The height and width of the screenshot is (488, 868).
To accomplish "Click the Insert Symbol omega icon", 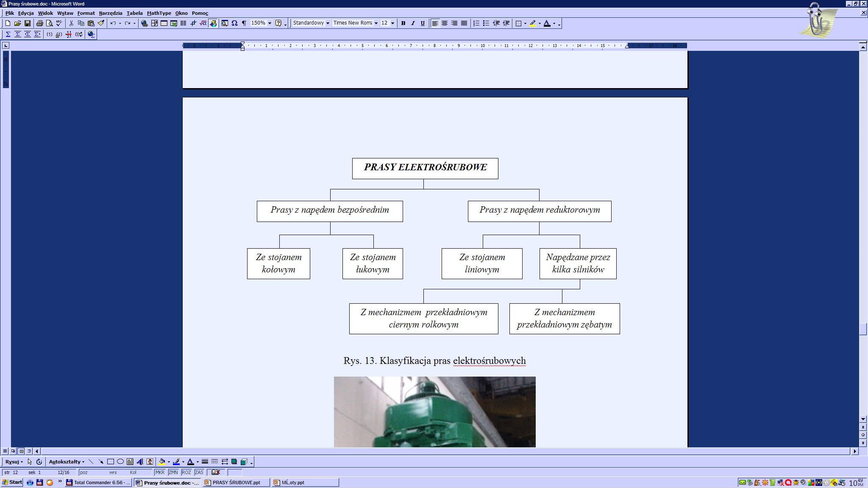I will coord(234,23).
